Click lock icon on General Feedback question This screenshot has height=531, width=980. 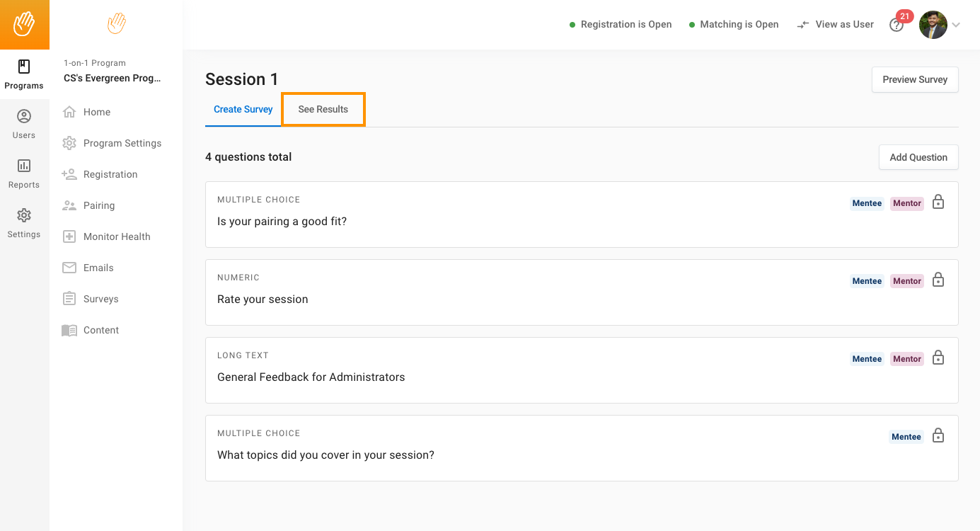938,358
